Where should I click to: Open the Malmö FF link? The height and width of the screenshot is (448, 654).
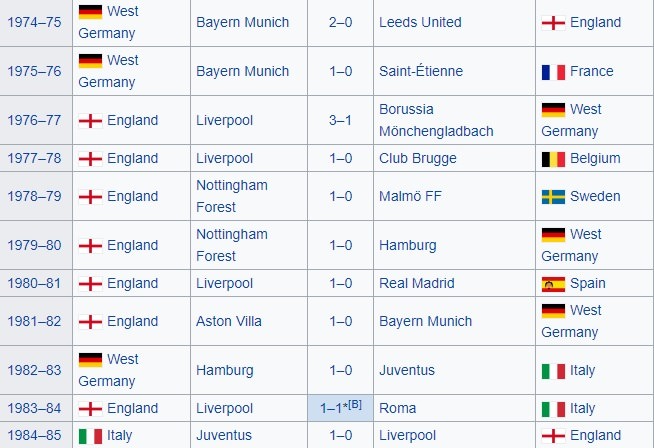(x=410, y=196)
